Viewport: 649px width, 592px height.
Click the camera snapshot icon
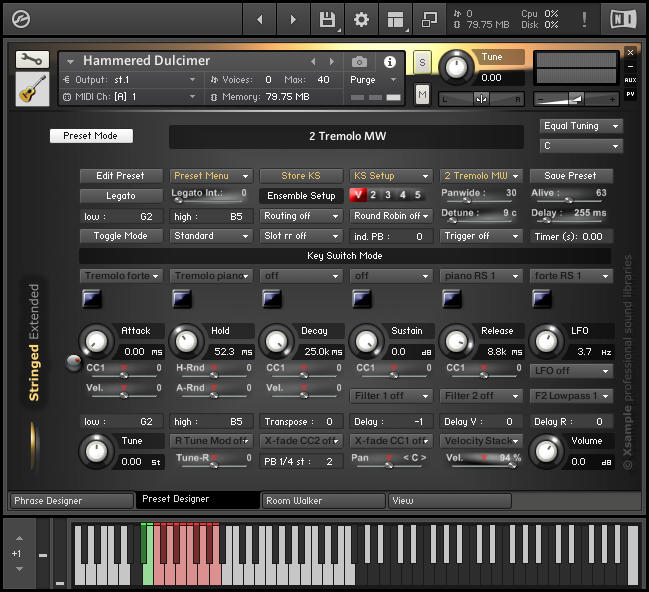tap(359, 62)
